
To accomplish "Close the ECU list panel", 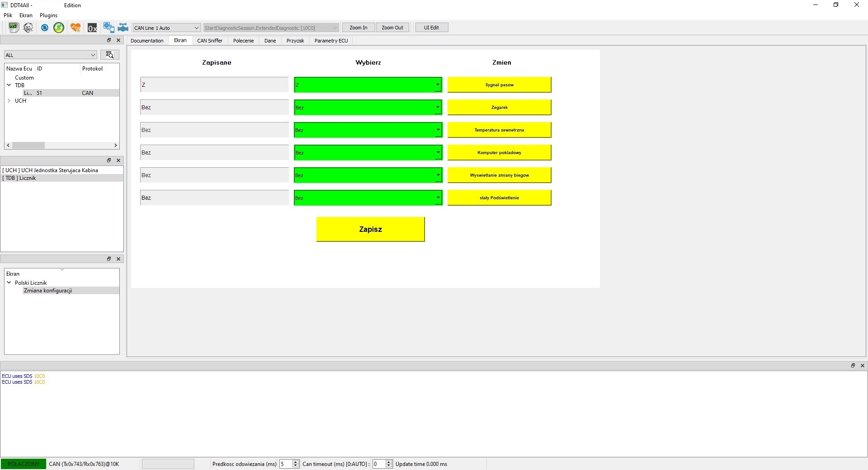I will coord(118,40).
